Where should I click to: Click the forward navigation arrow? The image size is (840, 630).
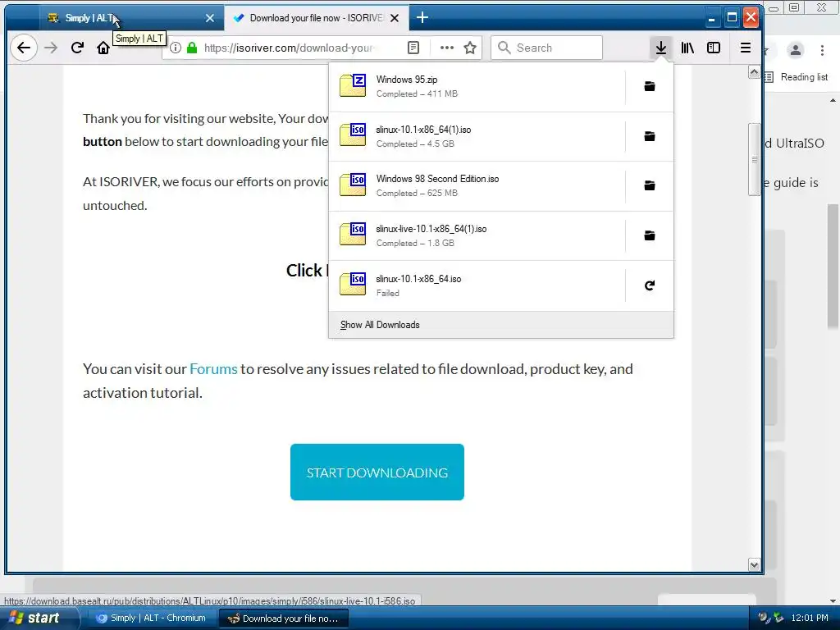pos(51,48)
